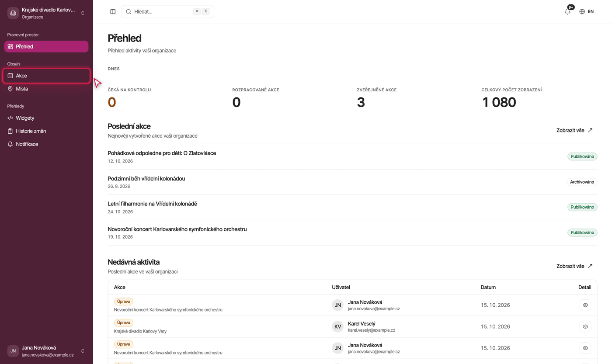
Task: Expand the Jana Nováková user menu chevron
Action: point(83,351)
